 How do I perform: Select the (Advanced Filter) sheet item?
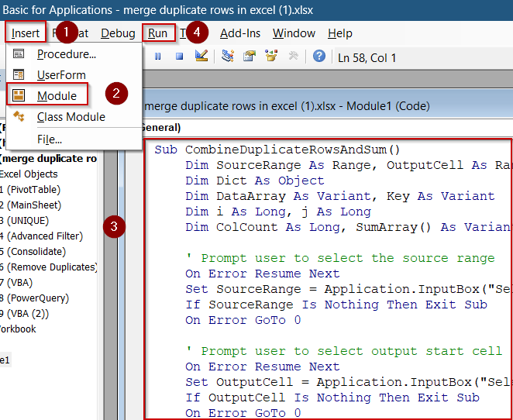41,236
